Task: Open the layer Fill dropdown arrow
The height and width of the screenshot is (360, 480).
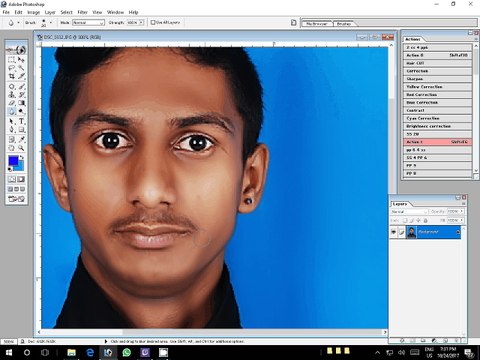Action: tap(462, 220)
